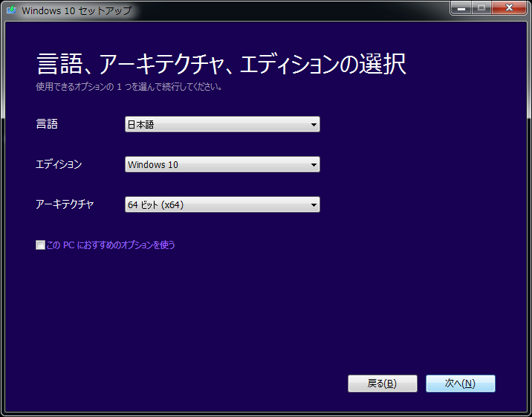Click the アーキテクチャ field label

click(65, 204)
